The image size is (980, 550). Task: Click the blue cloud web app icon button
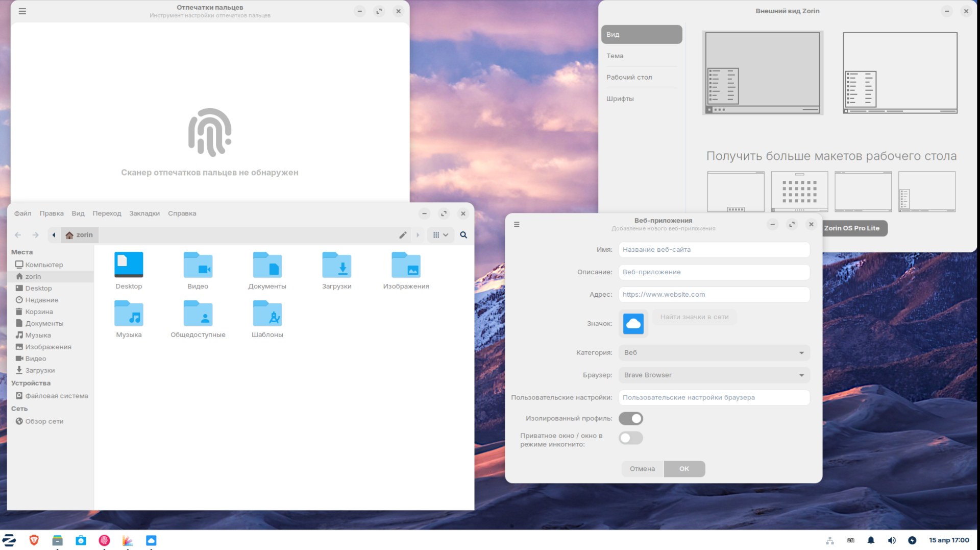coord(633,324)
